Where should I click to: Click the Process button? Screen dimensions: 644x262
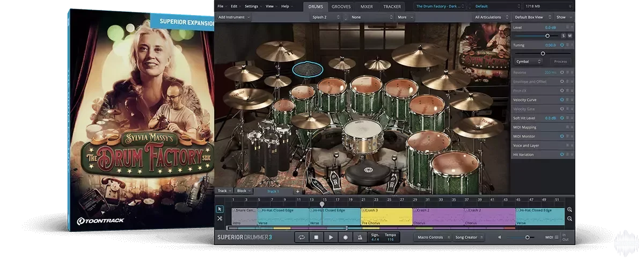[x=560, y=62]
